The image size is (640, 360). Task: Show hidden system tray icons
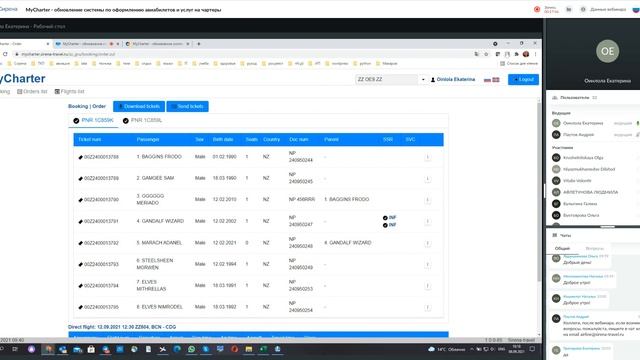click(x=472, y=349)
